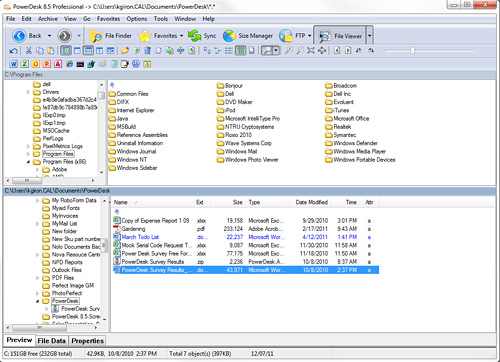
Task: Select the Gardening pdf file row
Action: click(x=245, y=229)
